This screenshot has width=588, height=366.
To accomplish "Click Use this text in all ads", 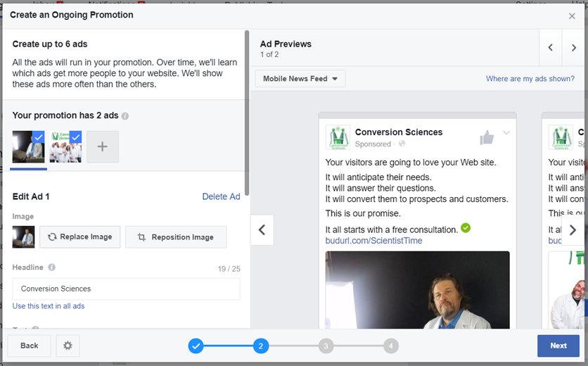I will [49, 306].
